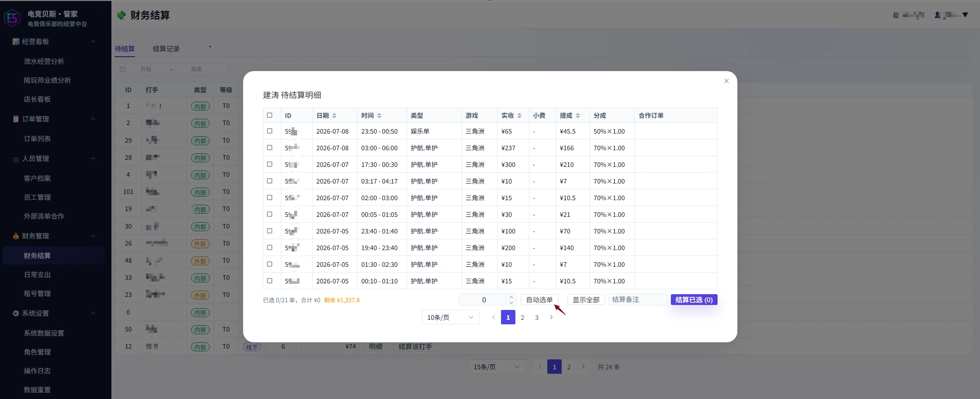This screenshot has height=399, width=980.
Task: Click the 显示全部 button
Action: (x=586, y=300)
